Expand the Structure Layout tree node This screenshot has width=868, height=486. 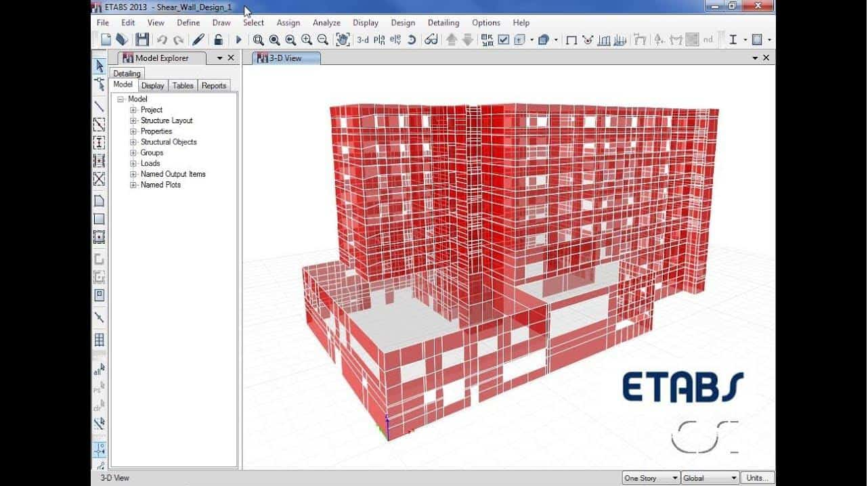[x=133, y=120]
